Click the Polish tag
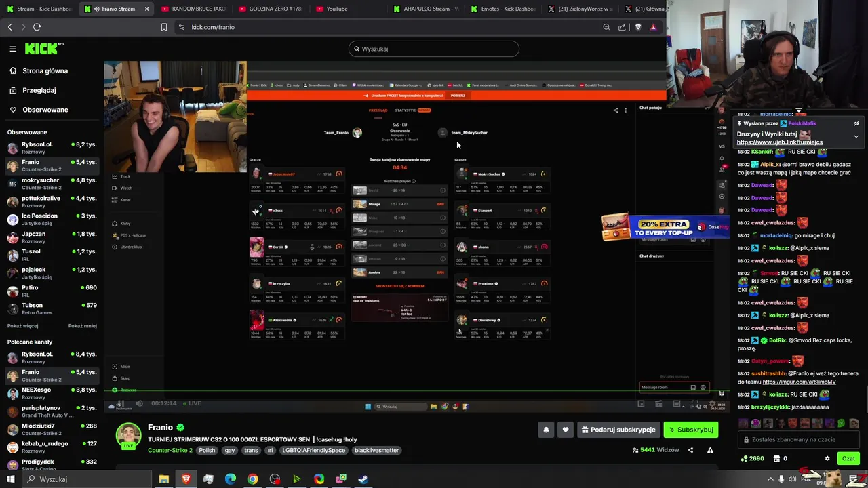This screenshot has height=488, width=868. [x=207, y=450]
